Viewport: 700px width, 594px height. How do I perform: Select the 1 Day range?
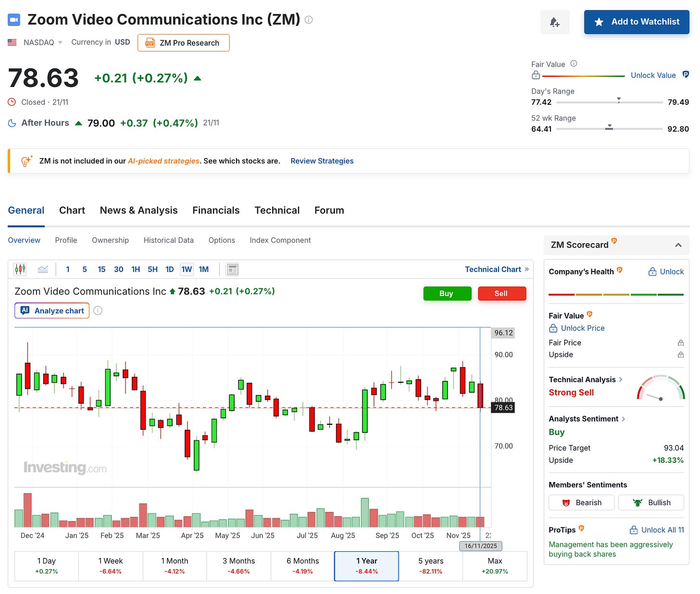click(47, 566)
